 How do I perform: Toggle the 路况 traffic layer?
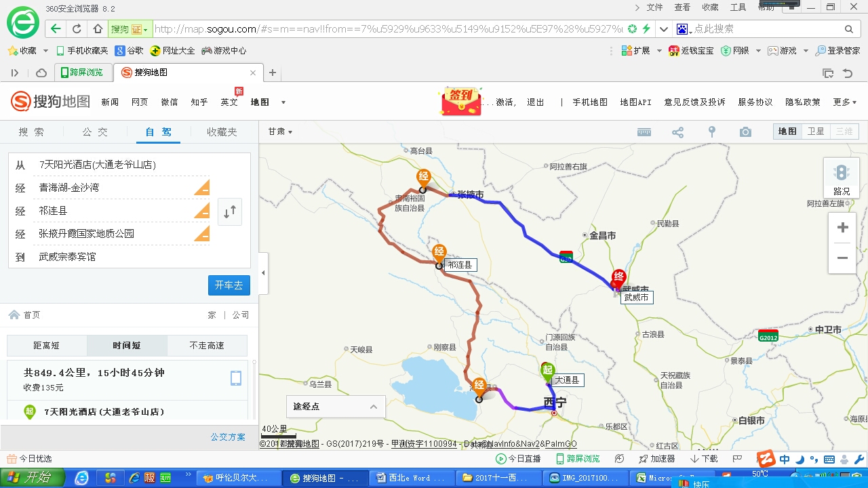pyautogui.click(x=842, y=179)
